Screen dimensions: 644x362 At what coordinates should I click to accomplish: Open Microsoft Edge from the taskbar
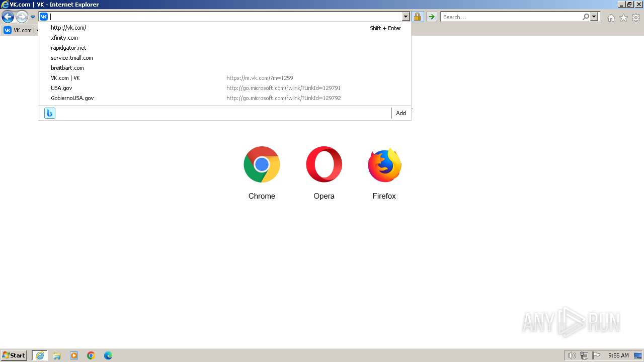click(108, 355)
